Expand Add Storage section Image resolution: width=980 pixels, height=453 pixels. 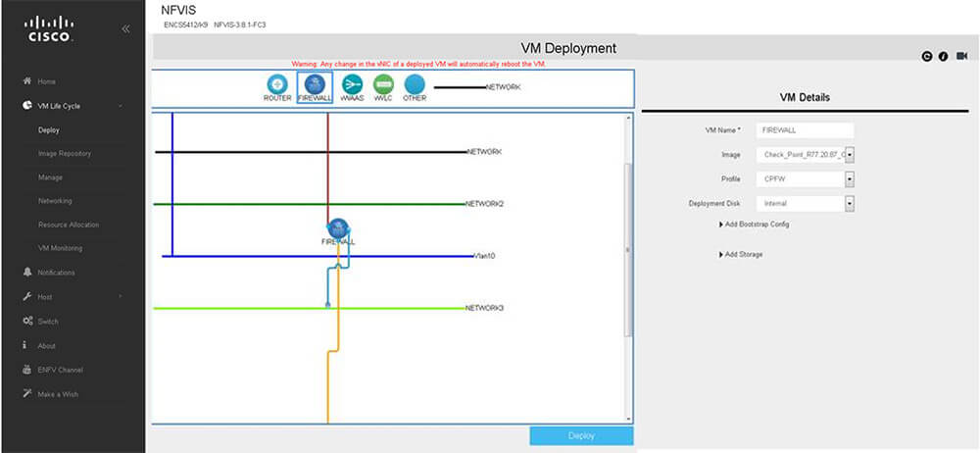point(741,255)
